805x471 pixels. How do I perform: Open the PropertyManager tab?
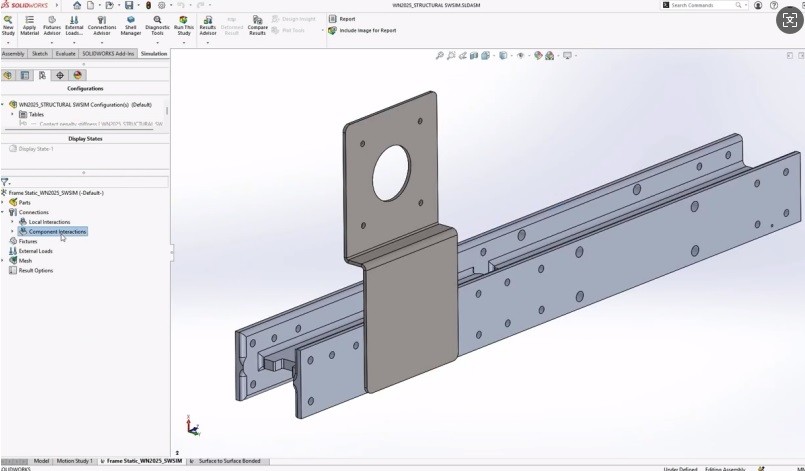(x=25, y=76)
